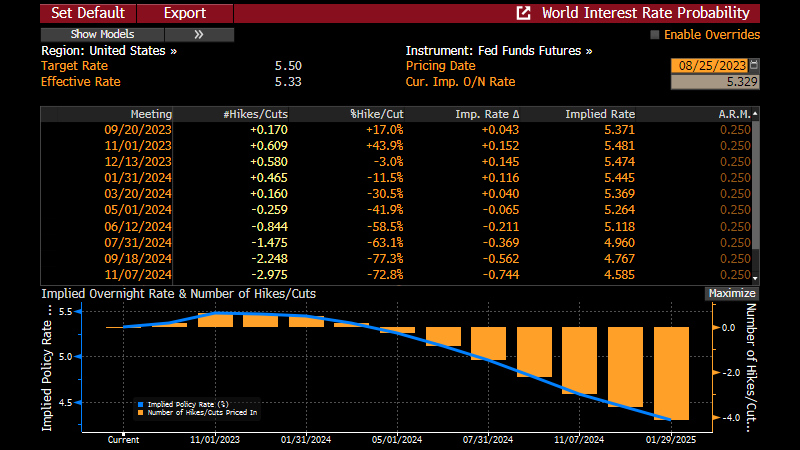Expand the Show Models panel

point(103,34)
